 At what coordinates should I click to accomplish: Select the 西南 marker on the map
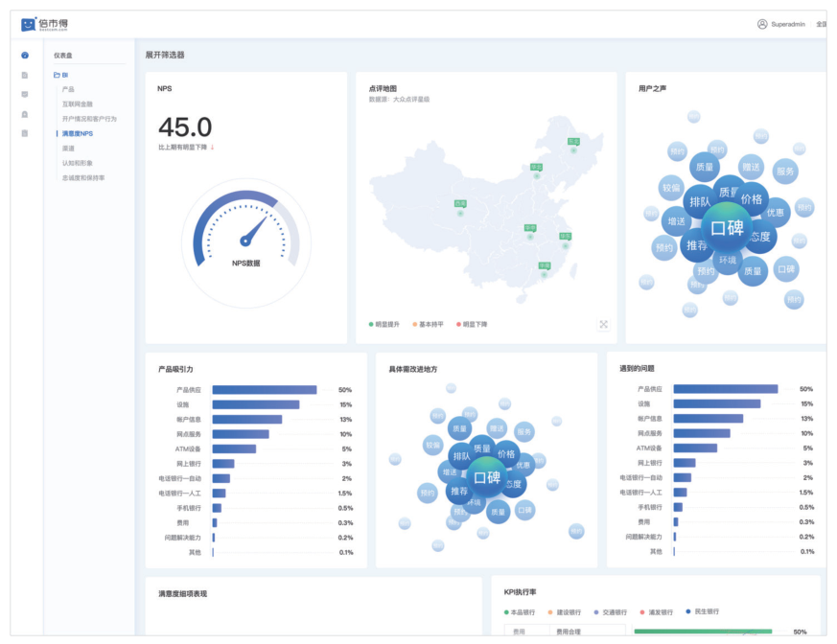point(460,204)
